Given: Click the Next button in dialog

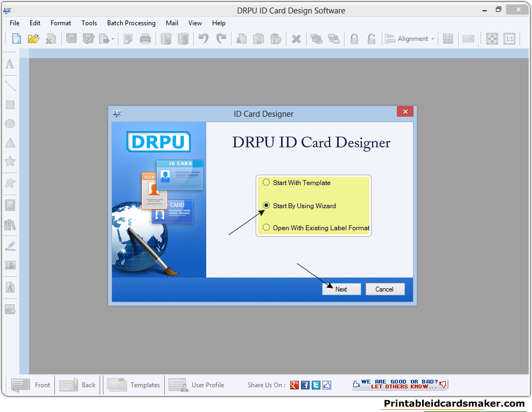Looking at the screenshot, I should click(341, 289).
